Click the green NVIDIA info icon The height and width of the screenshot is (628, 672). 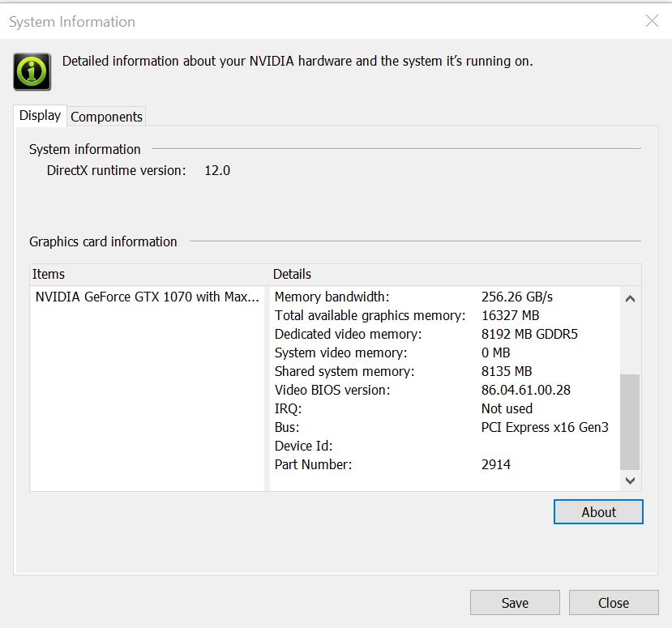tap(32, 71)
